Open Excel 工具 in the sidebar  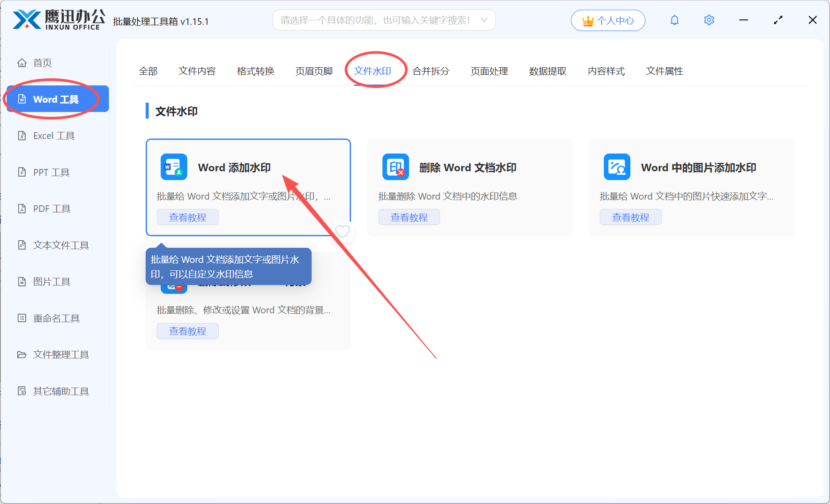coord(58,136)
